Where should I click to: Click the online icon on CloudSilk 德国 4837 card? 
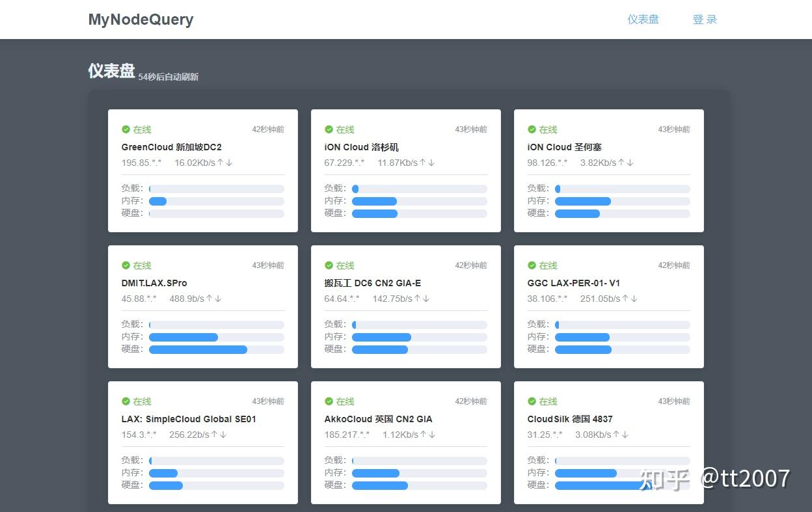[x=532, y=401]
